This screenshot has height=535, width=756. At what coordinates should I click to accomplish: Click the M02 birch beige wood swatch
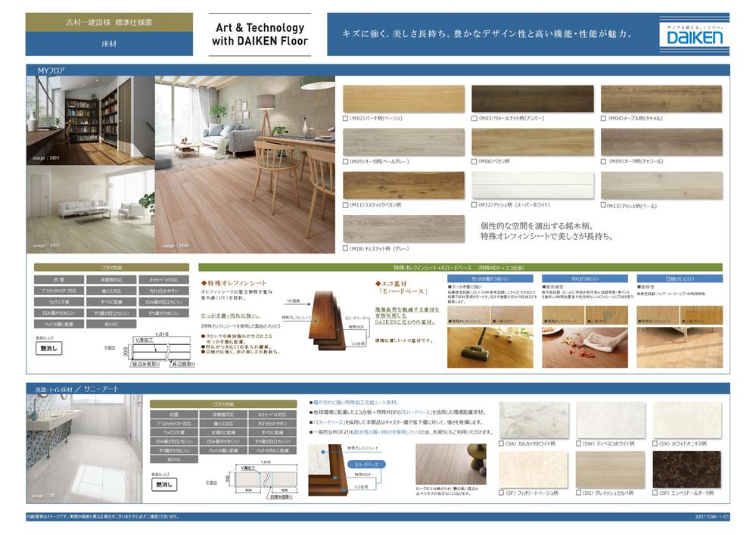[403, 99]
